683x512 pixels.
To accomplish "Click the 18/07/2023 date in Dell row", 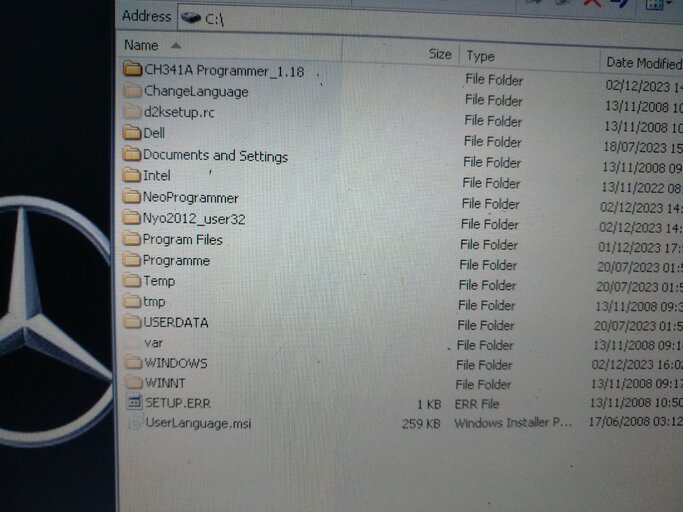I will click(642, 147).
